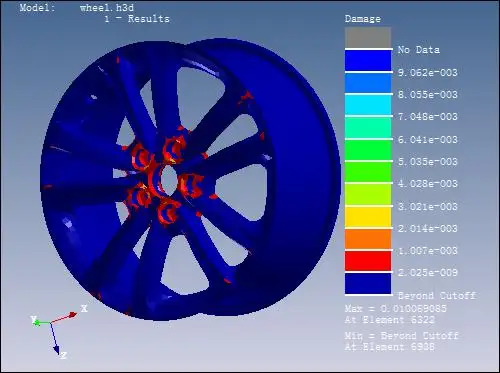
Task: Select the orange legend color band
Action: point(368,239)
